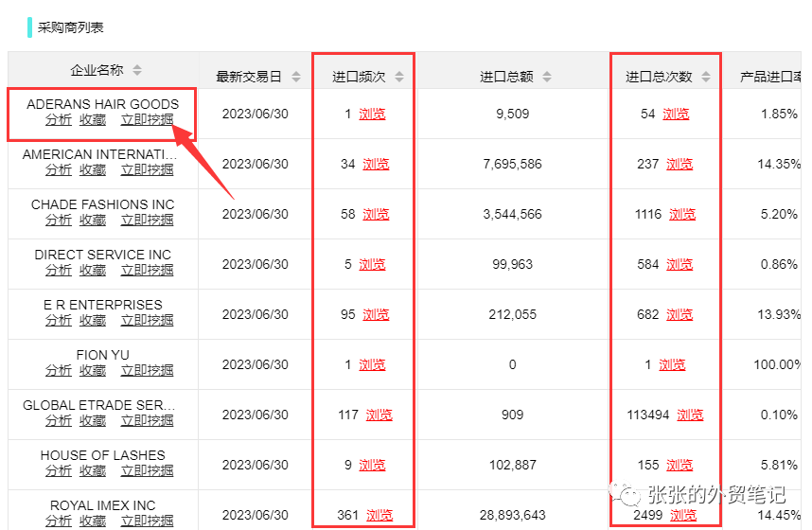Sort by 最新交易日 column arrows

295,77
